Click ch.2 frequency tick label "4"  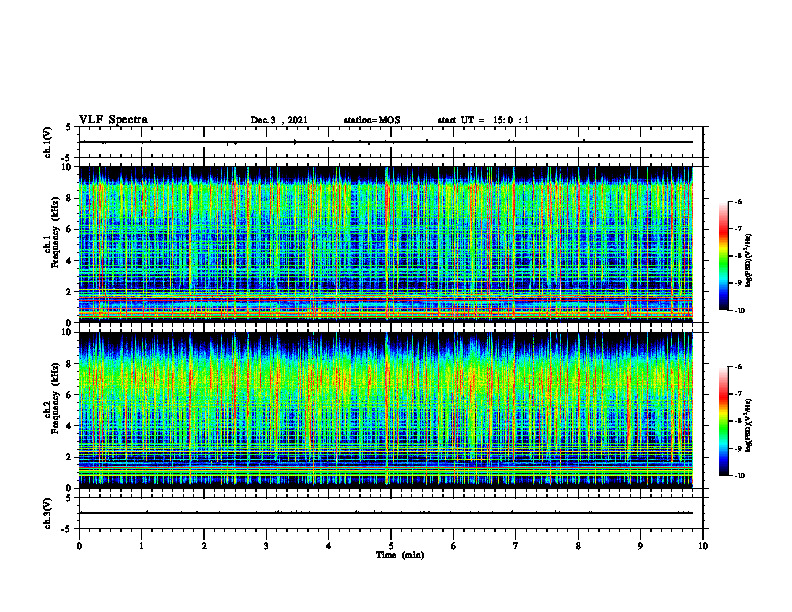click(69, 426)
